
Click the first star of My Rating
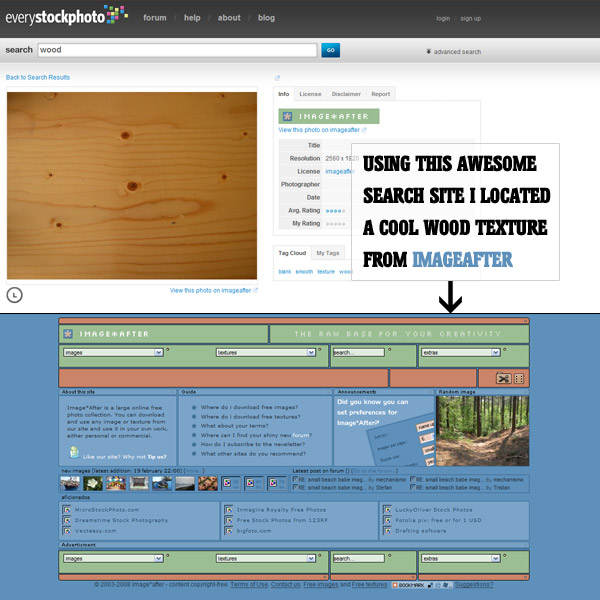(x=328, y=225)
